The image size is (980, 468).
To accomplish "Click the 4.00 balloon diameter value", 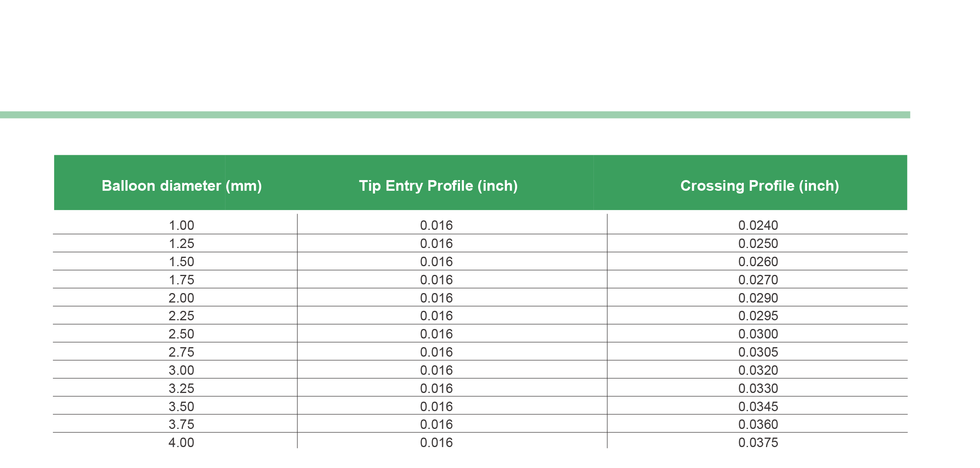I will click(x=182, y=443).
